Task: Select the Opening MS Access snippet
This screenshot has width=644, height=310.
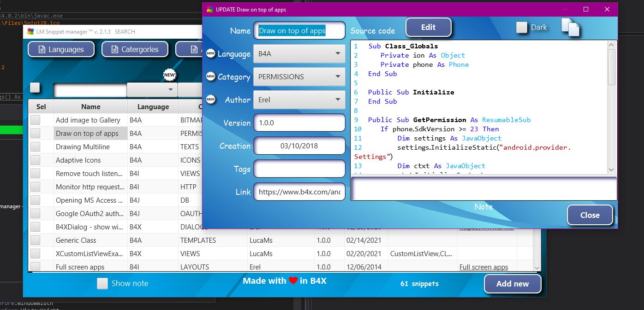Action: [x=89, y=200]
